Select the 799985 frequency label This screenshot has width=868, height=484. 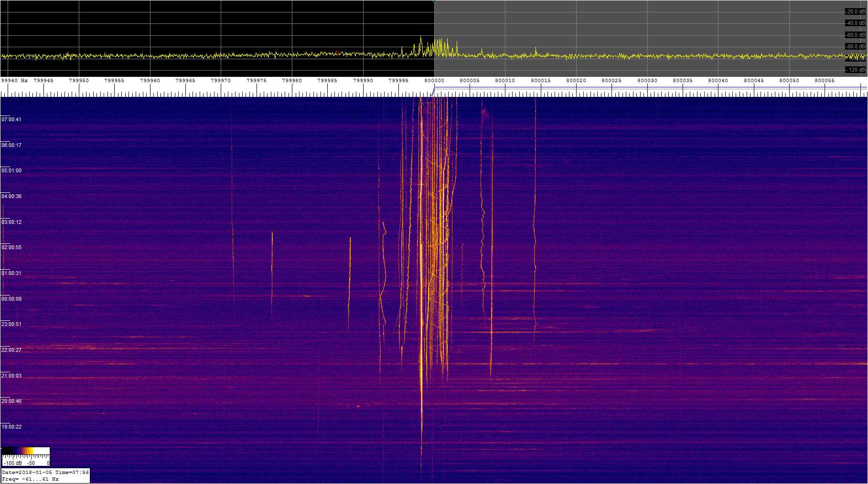(327, 81)
